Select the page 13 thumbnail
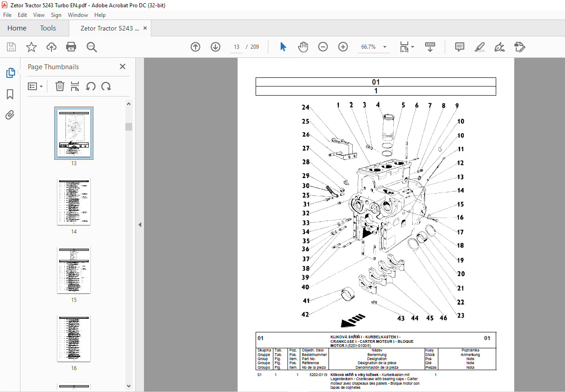This screenshot has height=392, width=565. [x=74, y=133]
